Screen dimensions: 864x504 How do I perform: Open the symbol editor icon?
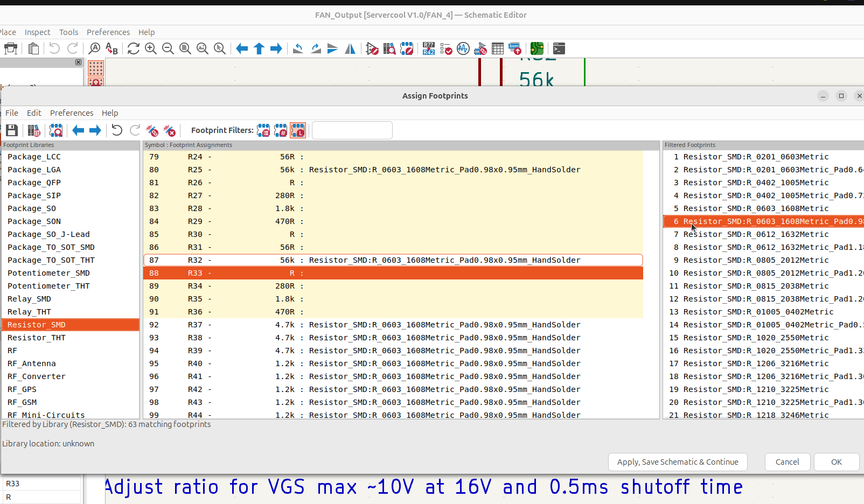(372, 49)
